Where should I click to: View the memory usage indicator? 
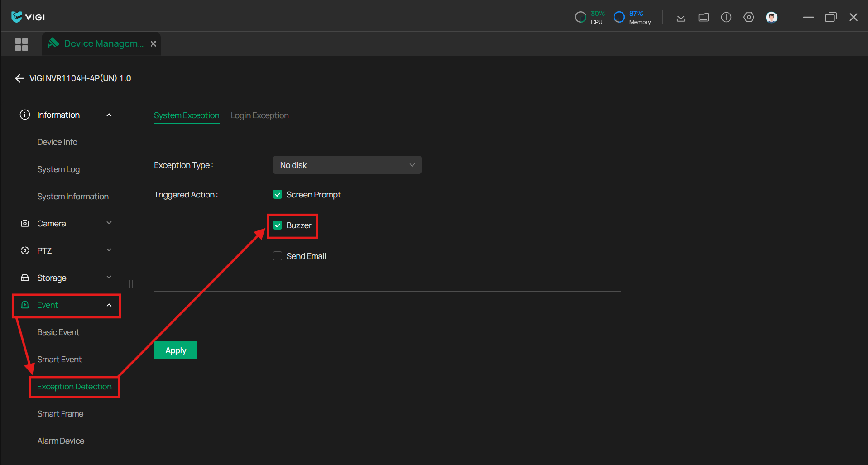[632, 17]
